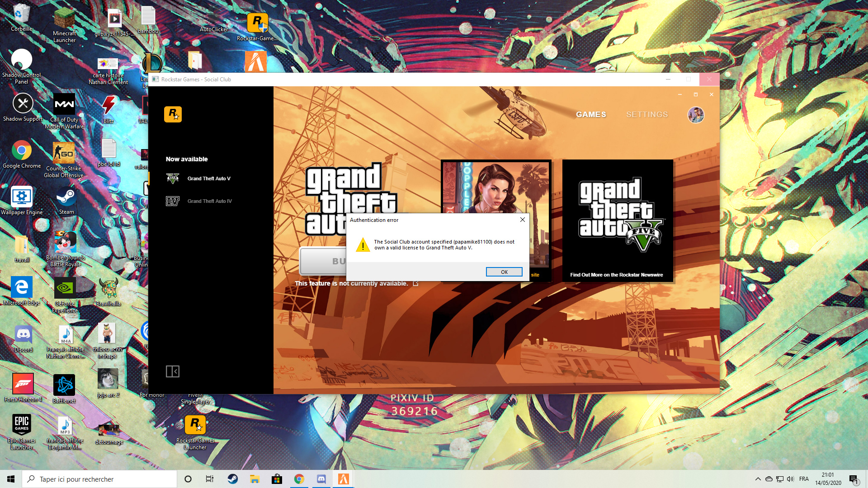This screenshot has width=868, height=488.
Task: Open the Rockstar-Game installer desktop icon
Action: click(257, 26)
